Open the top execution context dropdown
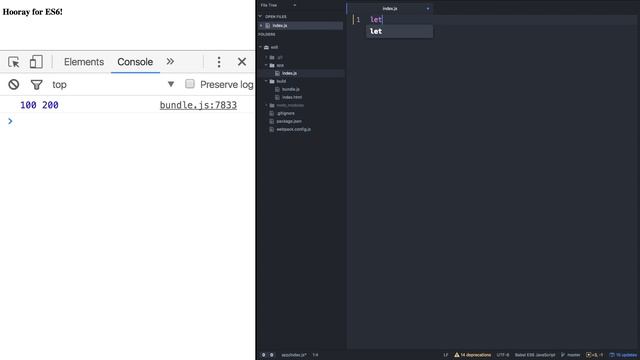The image size is (640, 360). pyautogui.click(x=113, y=84)
